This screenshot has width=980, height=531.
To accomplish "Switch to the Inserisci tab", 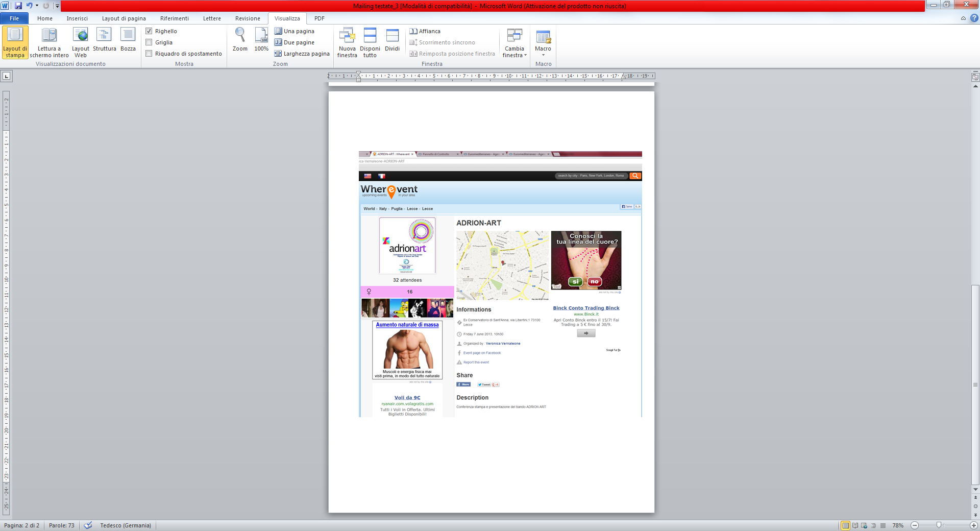I will [x=77, y=18].
